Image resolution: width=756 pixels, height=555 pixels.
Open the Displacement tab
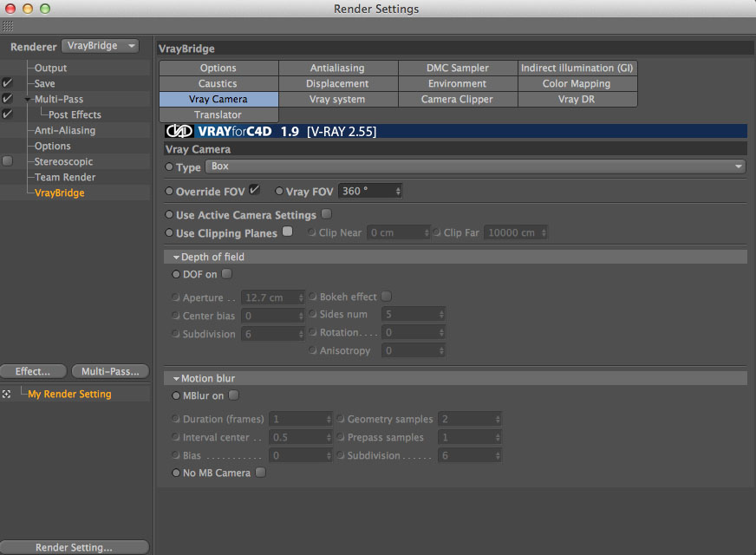(337, 83)
